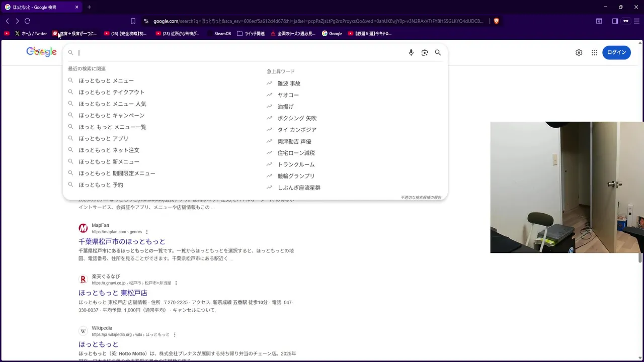The height and width of the screenshot is (362, 644).
Task: Click the ログイン button
Action: click(x=616, y=52)
